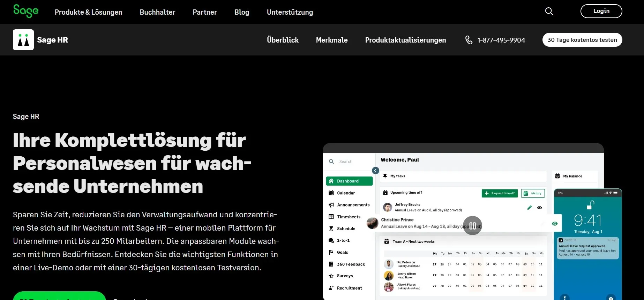Viewport: 644px width, 300px height.
Task: Pause the hero video animation
Action: 472,226
